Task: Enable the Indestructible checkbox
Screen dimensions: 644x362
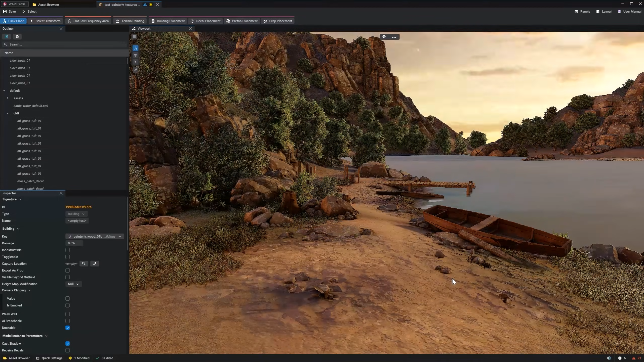Action: click(x=67, y=250)
